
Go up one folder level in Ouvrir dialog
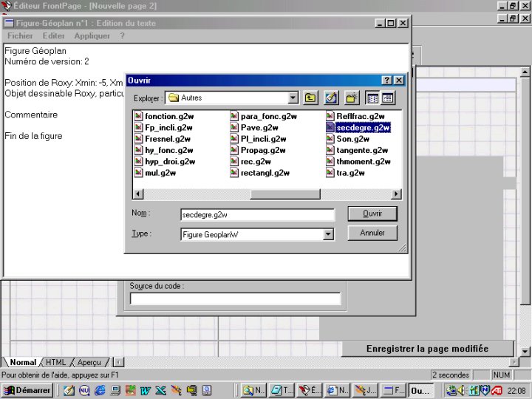pos(310,98)
